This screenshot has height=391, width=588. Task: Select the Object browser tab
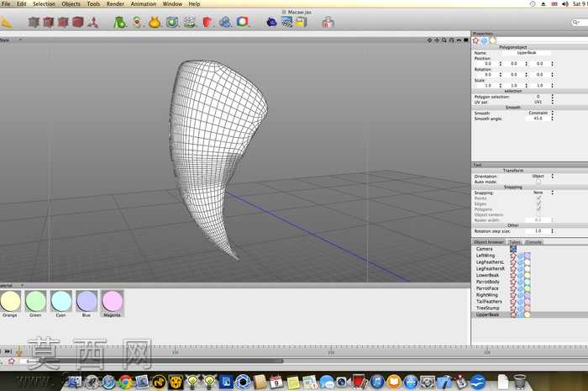tap(489, 242)
